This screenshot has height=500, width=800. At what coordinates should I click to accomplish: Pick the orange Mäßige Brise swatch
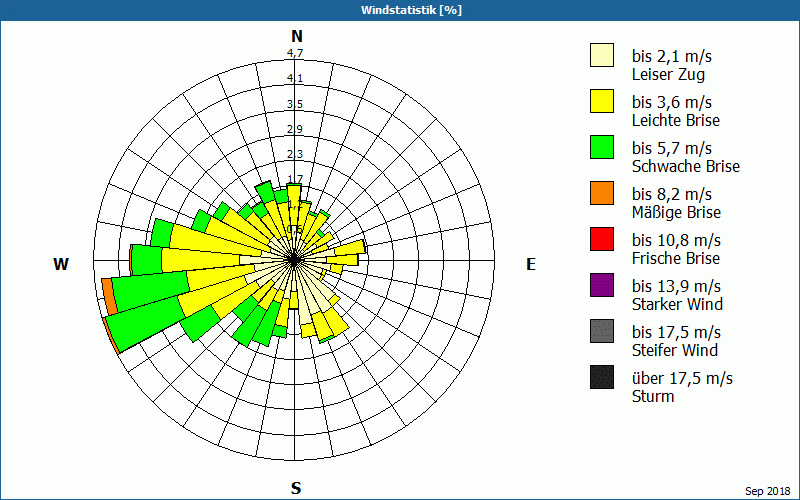[x=602, y=194]
